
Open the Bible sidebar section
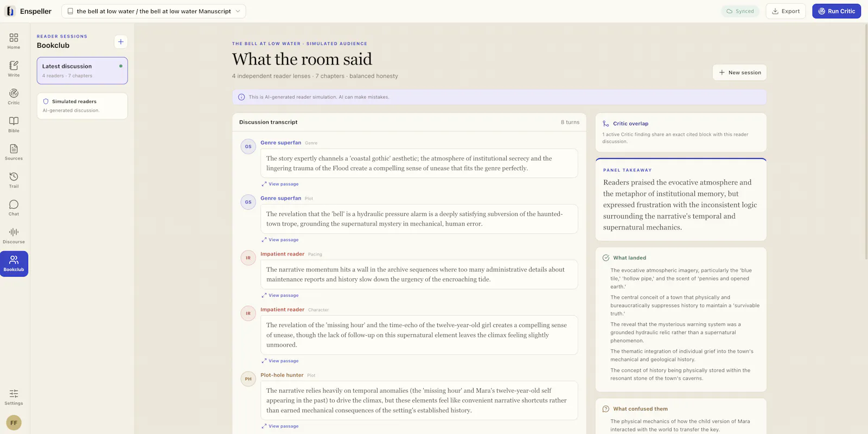tap(14, 124)
